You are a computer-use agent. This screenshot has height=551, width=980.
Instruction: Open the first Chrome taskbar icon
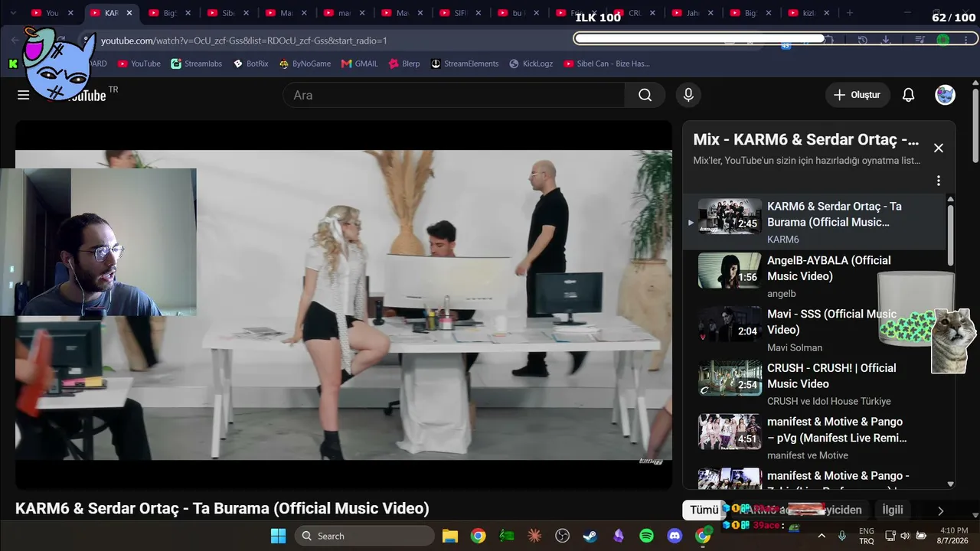coord(478,536)
